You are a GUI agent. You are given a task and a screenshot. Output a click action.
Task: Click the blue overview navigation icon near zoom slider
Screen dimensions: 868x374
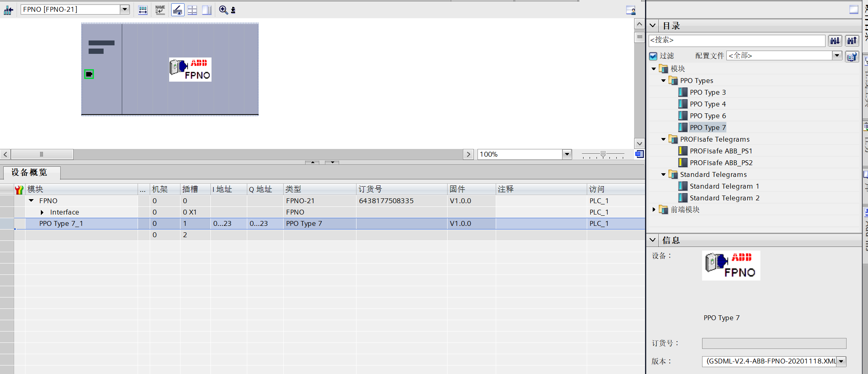click(639, 154)
